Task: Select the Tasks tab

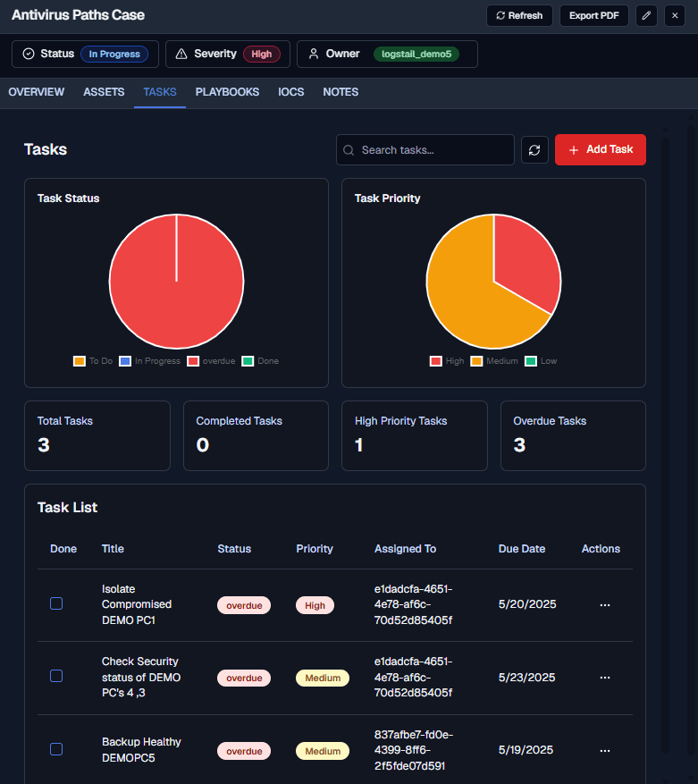Action: click(160, 92)
